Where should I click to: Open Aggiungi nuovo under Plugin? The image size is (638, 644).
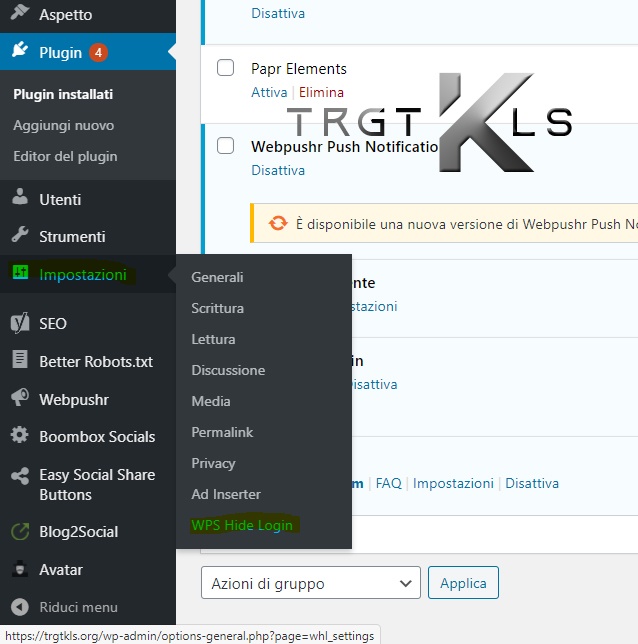point(63,125)
